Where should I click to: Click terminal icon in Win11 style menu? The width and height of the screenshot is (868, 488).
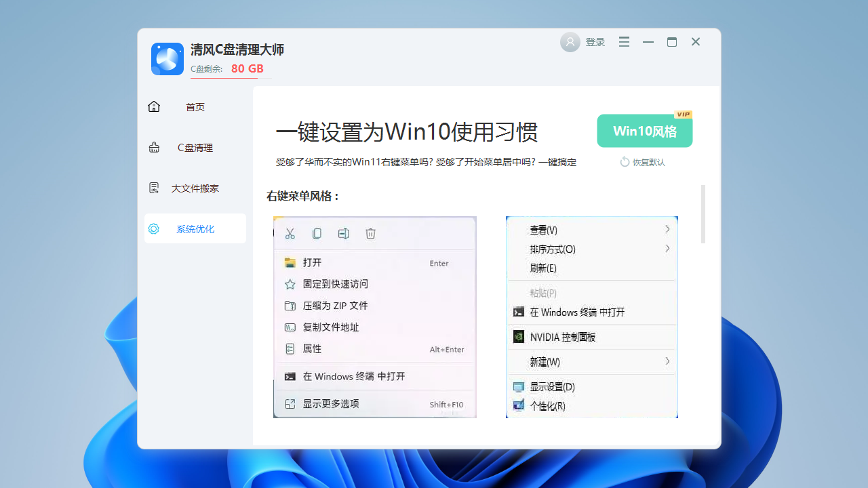tap(290, 377)
